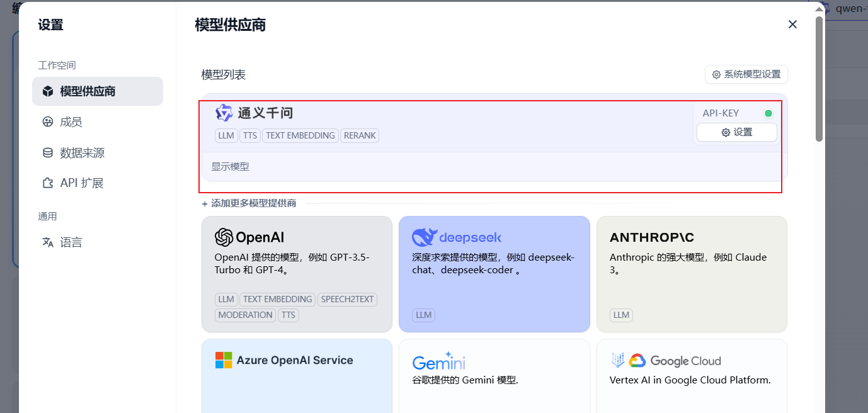This screenshot has width=868, height=413.
Task: Switch to the 数据来源 tab
Action: coord(82,152)
